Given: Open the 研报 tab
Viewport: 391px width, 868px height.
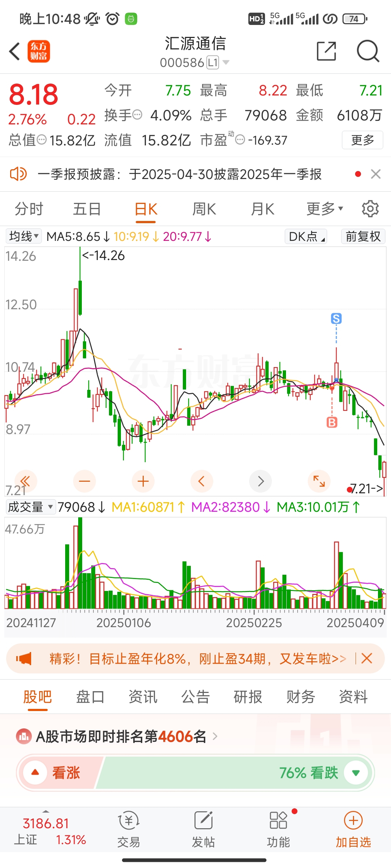Looking at the screenshot, I should coord(248,697).
